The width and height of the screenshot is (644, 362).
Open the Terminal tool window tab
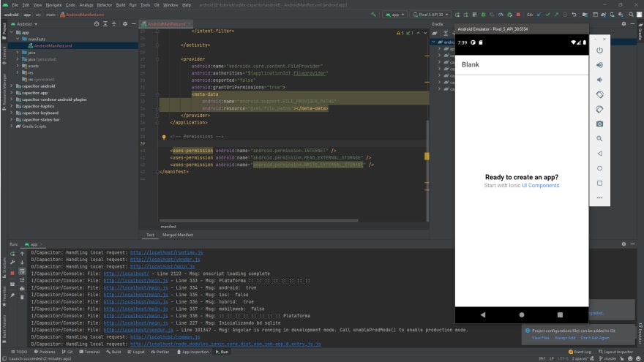(x=89, y=352)
